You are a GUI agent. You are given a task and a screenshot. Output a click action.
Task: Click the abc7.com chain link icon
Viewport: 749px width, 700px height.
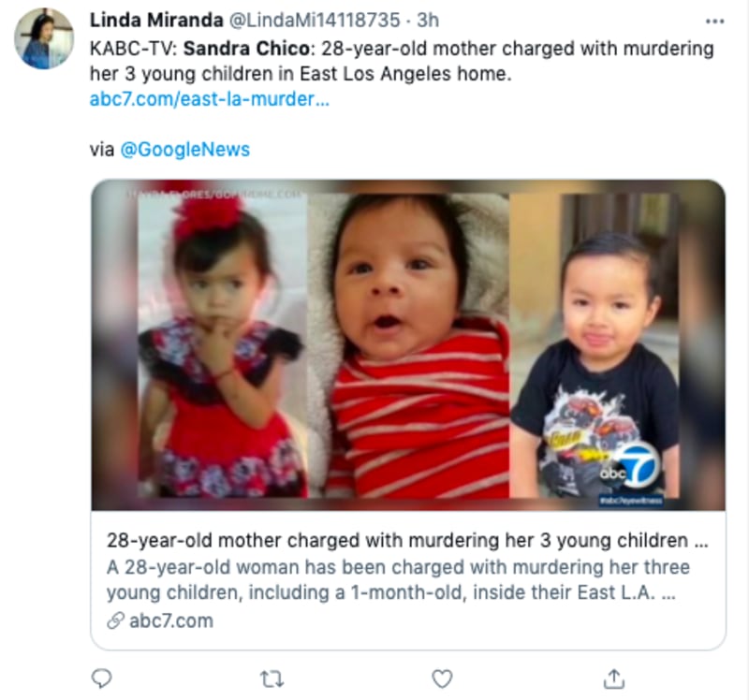[x=115, y=620]
